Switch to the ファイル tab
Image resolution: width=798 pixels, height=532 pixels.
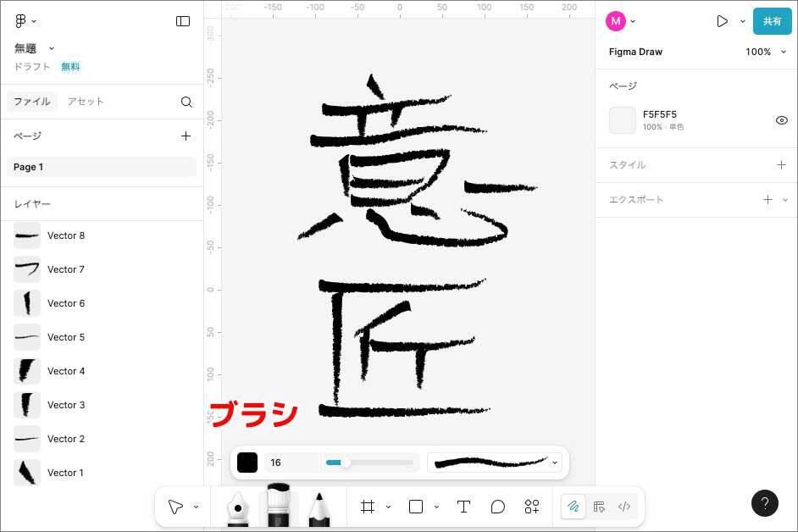(x=31, y=102)
